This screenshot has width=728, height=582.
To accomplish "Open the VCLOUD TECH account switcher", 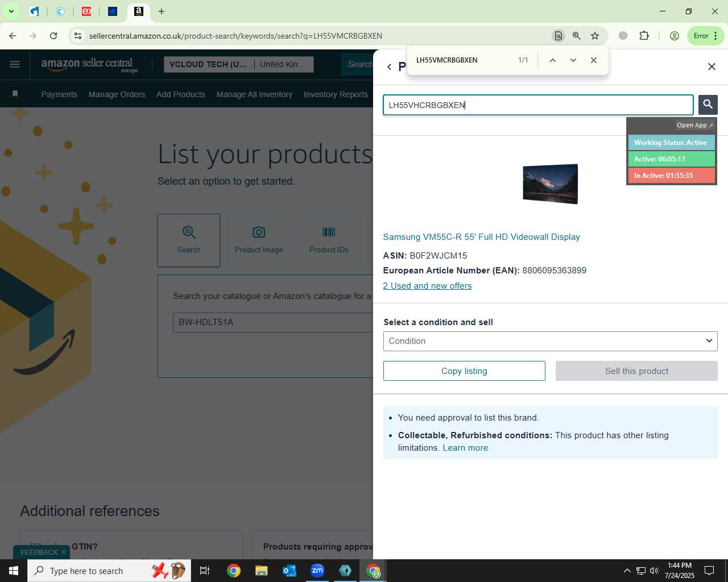I will point(238,64).
